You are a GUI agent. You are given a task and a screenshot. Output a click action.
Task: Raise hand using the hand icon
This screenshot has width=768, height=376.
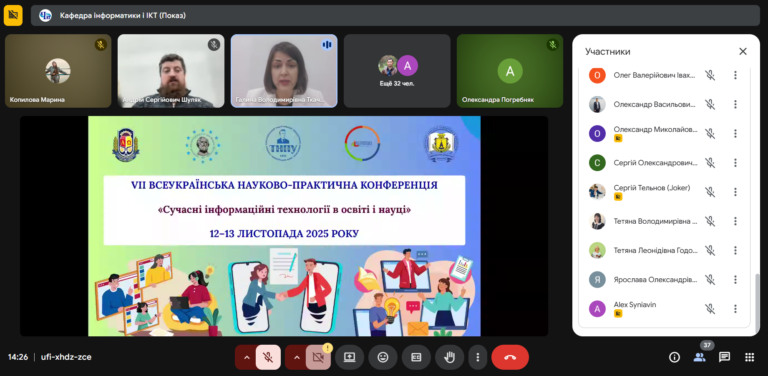click(449, 357)
